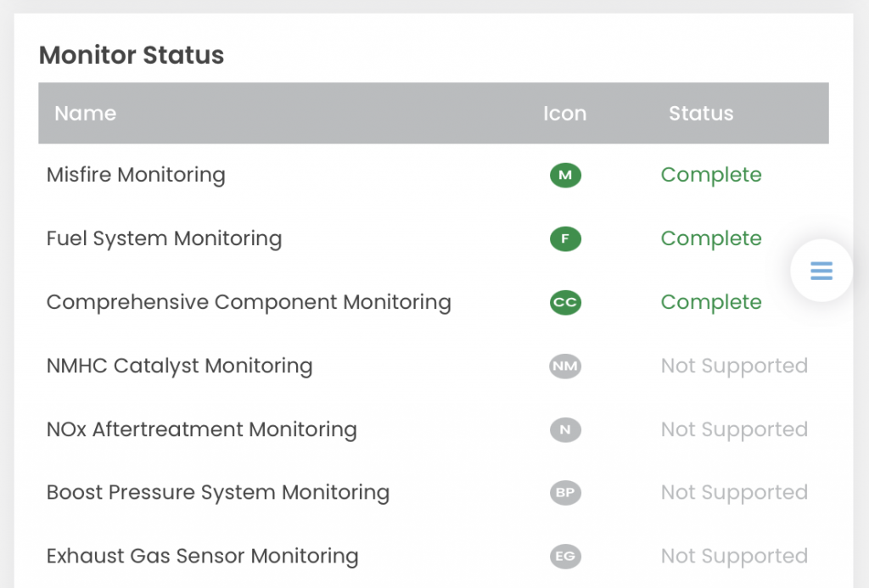Select the Misfire Monitoring row name
This screenshot has height=588, width=869.
[136, 175]
